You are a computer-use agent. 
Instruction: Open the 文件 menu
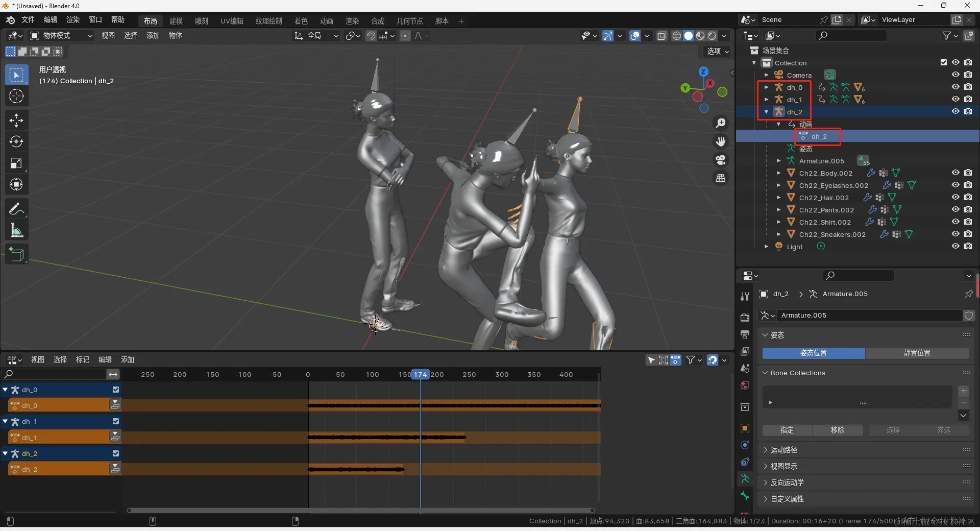coord(28,19)
